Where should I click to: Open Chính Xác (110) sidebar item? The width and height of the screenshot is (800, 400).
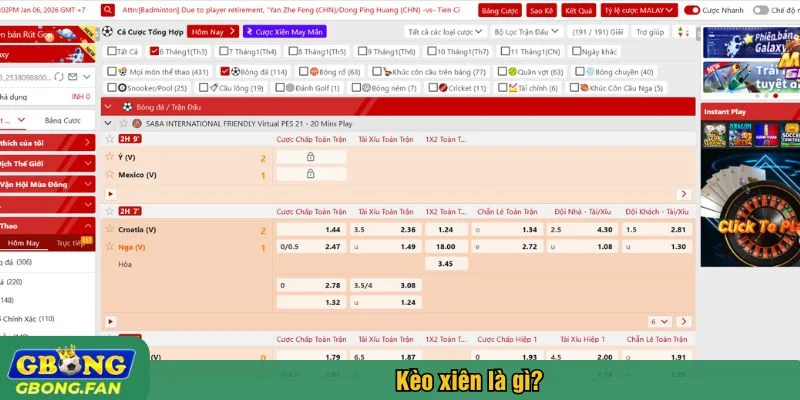29,318
